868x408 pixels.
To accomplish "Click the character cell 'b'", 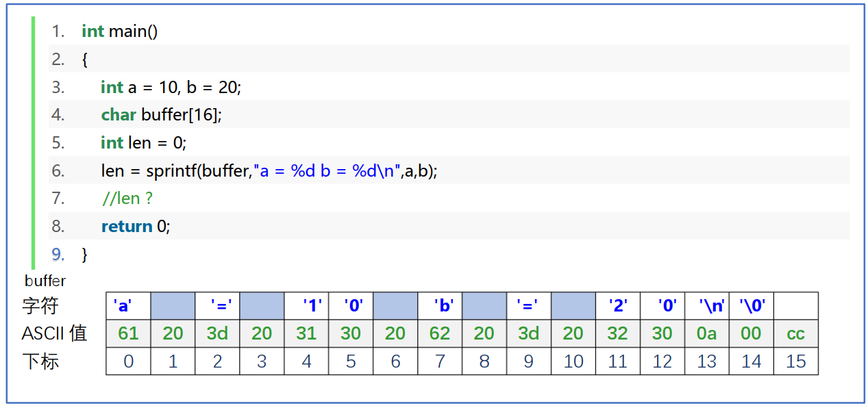I will pos(440,306).
